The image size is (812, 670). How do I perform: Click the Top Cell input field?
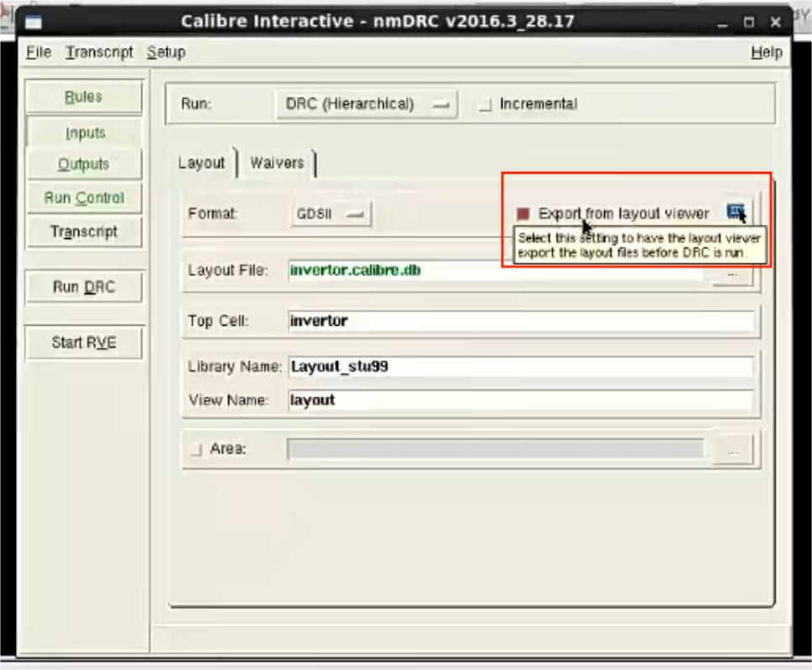coord(521,321)
